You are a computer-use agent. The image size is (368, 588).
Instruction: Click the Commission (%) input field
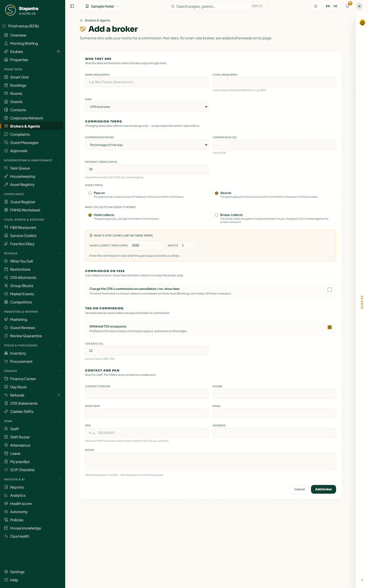click(x=274, y=145)
